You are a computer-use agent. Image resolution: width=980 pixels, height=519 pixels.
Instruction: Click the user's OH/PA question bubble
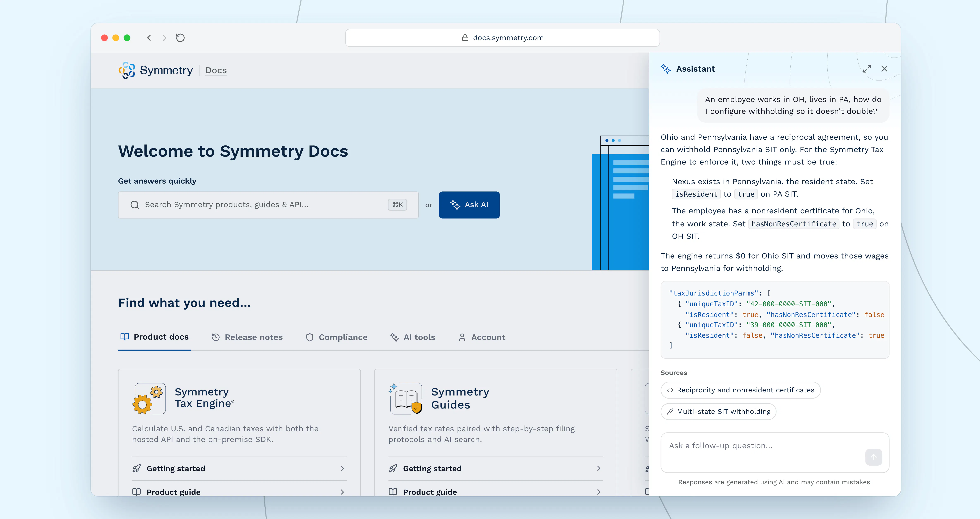pos(793,106)
